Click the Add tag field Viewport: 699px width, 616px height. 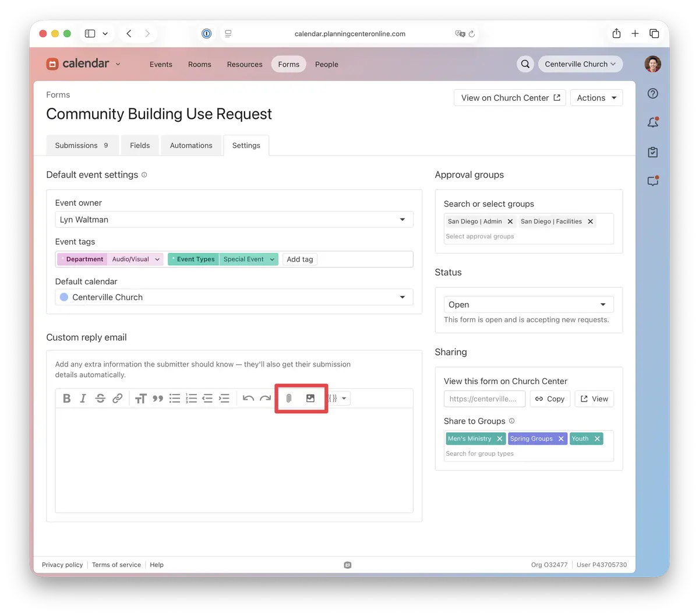point(300,259)
